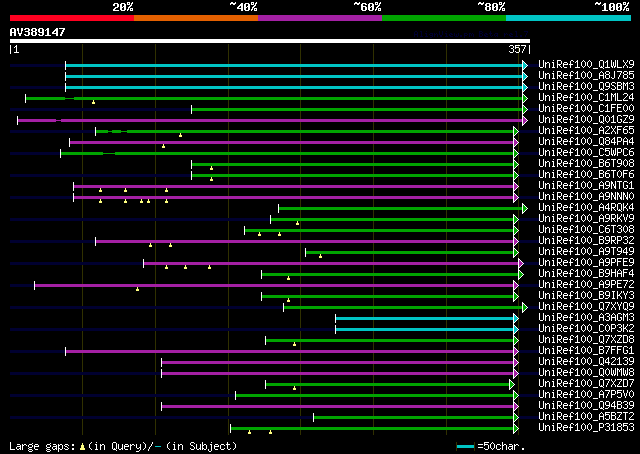The width and height of the screenshot is (640, 454).
Task: Open UniRef100_C1FE00 hit label
Action: tap(586, 109)
